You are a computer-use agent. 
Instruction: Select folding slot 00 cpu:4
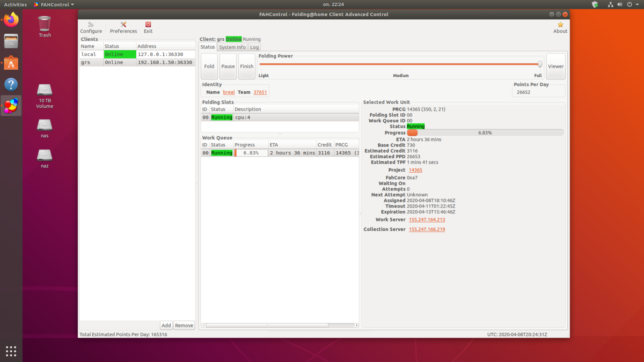pos(280,117)
